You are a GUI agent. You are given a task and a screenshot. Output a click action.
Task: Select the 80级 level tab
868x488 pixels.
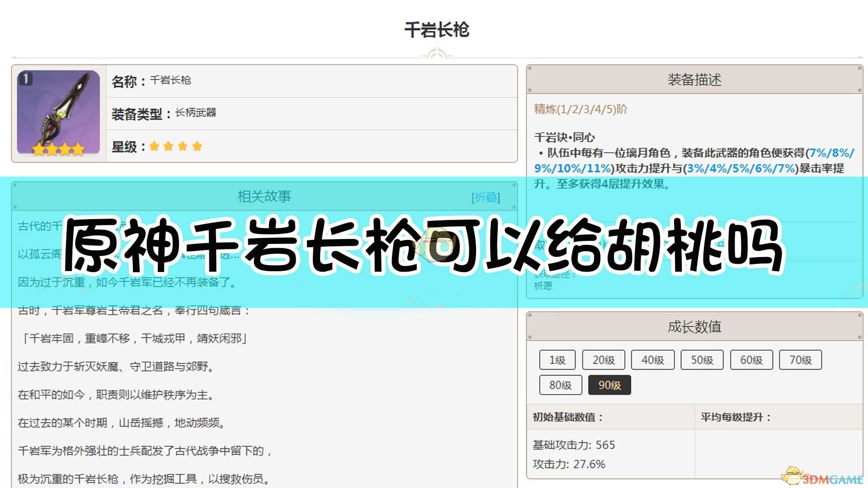pyautogui.click(x=561, y=385)
